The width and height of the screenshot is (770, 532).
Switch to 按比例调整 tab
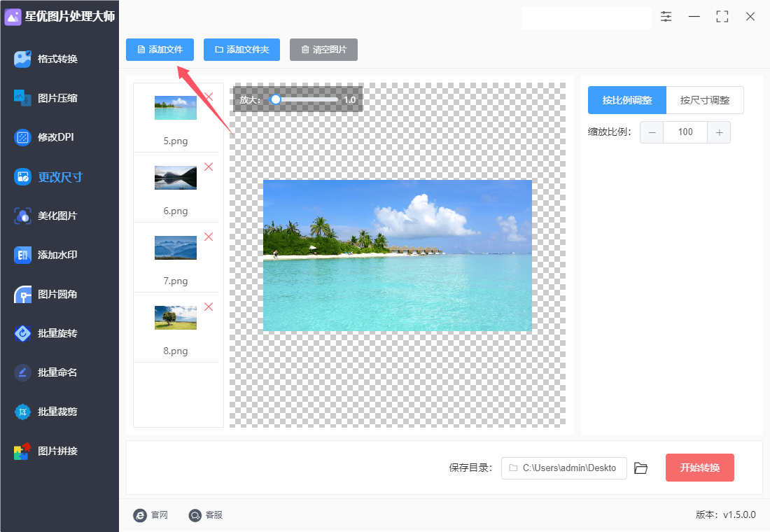click(626, 100)
